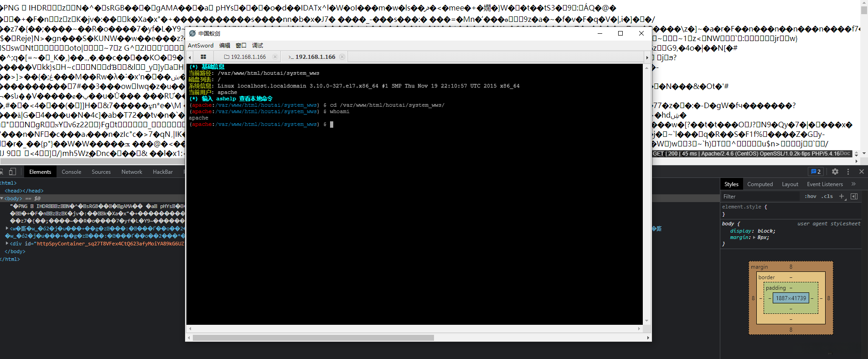Click the border region label in box model
This screenshot has height=359, width=868.
pyautogui.click(x=766, y=277)
